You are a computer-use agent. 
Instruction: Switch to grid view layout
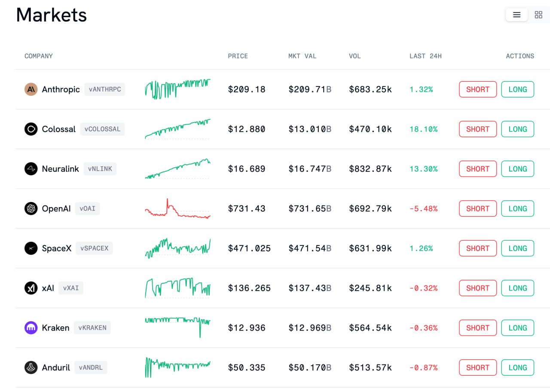[x=538, y=15]
